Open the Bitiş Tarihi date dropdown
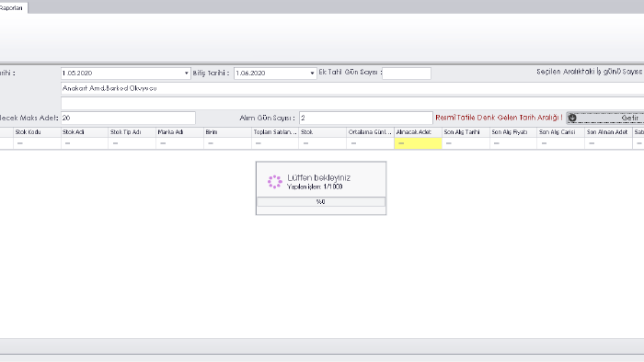 [312, 74]
